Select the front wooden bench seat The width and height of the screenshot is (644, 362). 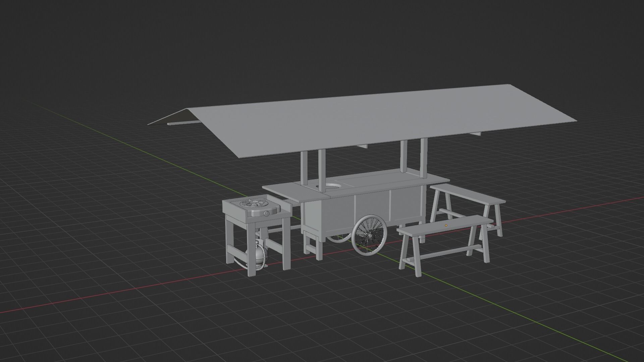pos(445,226)
